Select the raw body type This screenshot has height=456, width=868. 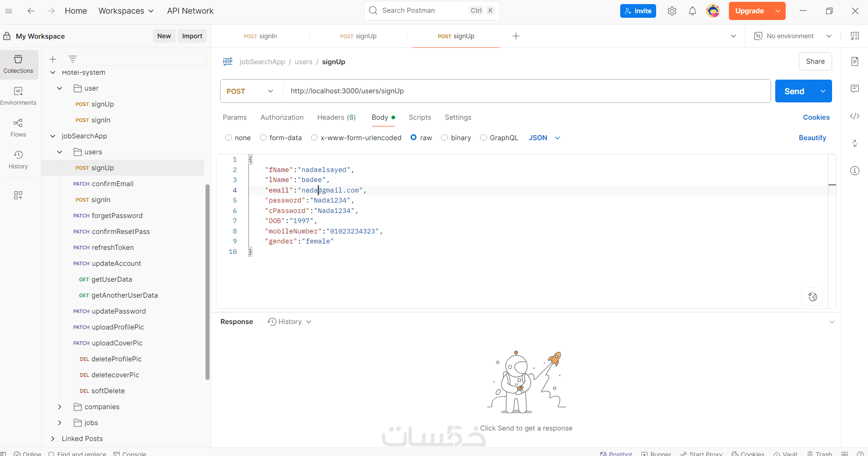click(x=414, y=137)
